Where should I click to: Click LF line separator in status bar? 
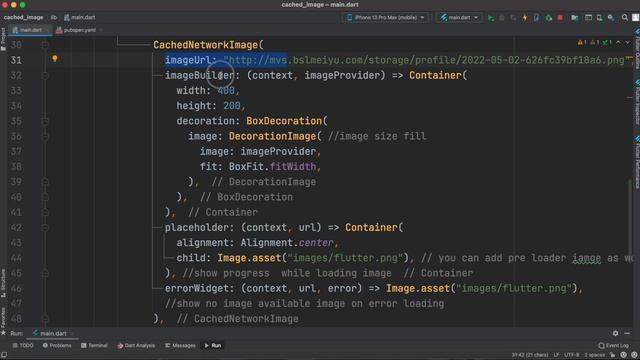pos(556,355)
